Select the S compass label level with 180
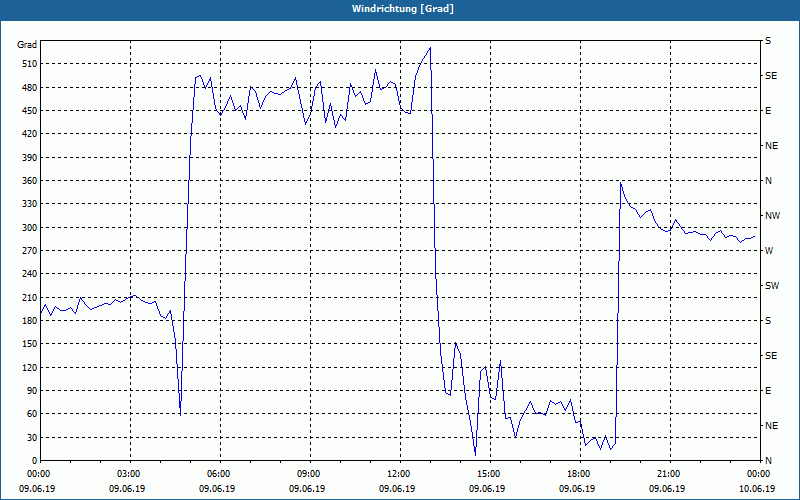Screen dimensions: 800x500 [x=768, y=321]
